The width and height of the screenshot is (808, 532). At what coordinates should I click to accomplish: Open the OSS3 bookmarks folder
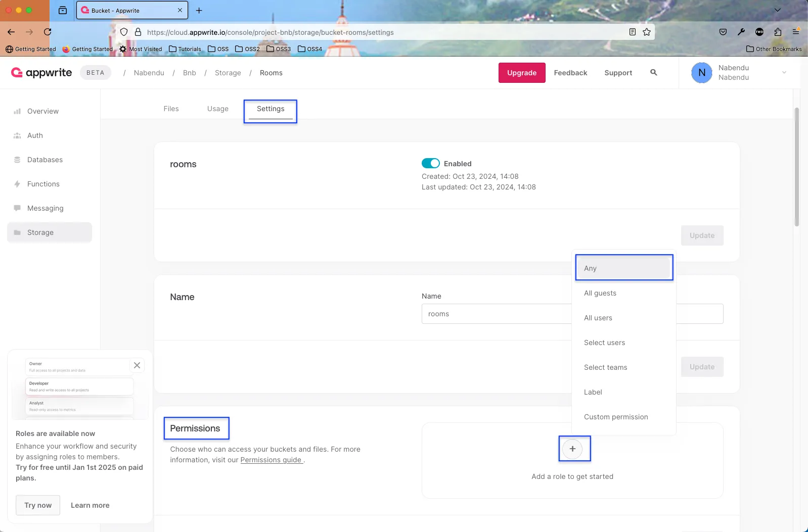(279, 49)
